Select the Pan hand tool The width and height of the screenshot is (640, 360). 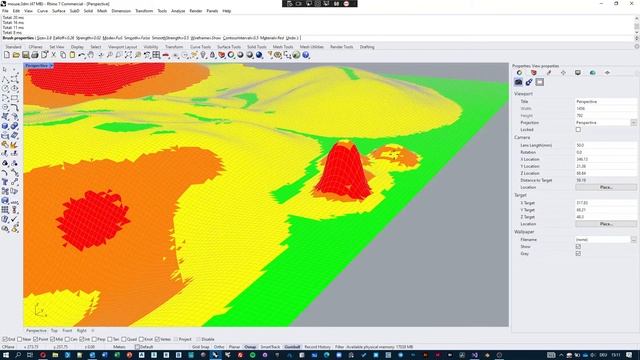[x=91, y=55]
